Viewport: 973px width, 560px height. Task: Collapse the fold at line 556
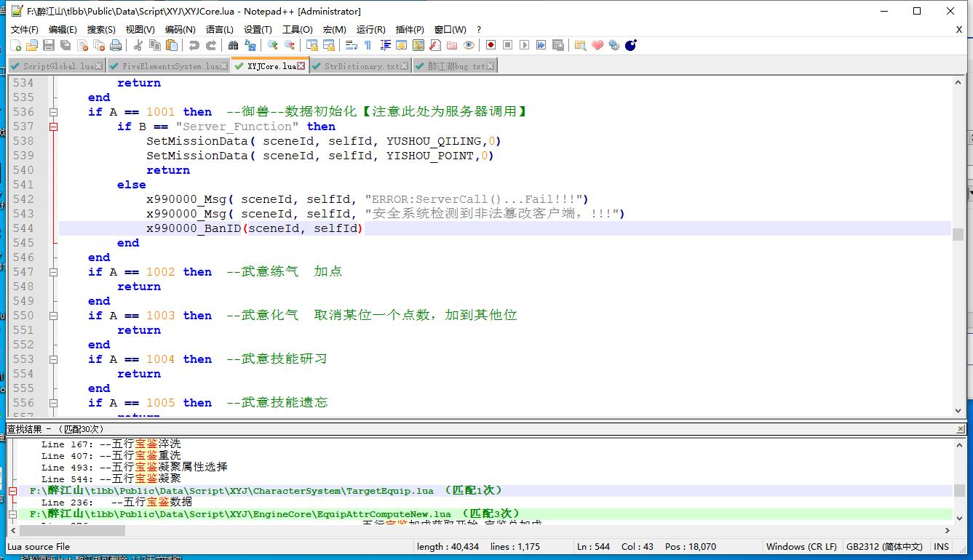pos(53,403)
